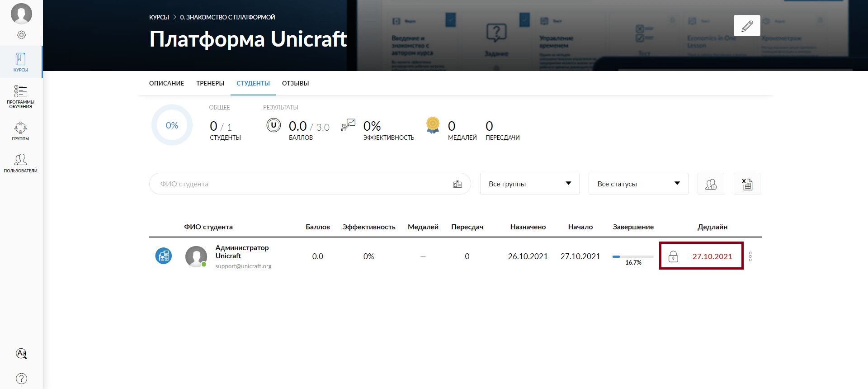Switch to the Описание tab

click(x=166, y=83)
